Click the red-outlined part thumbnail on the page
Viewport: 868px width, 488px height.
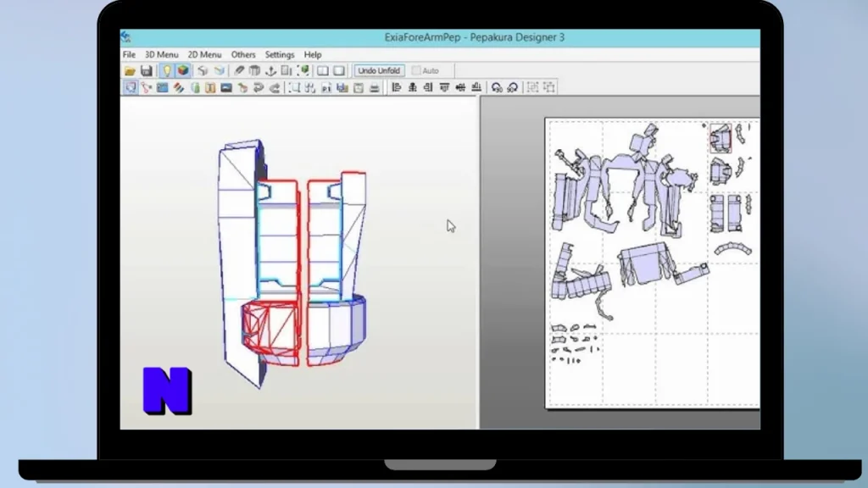721,138
